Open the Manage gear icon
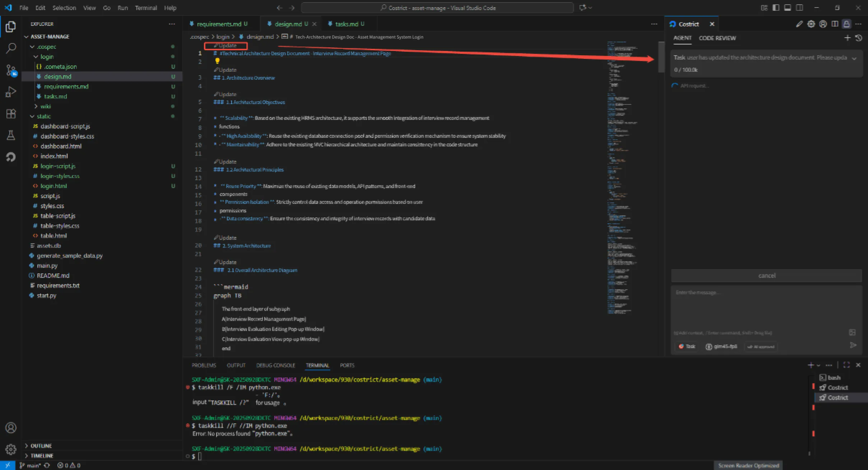The image size is (868, 470). (x=11, y=449)
